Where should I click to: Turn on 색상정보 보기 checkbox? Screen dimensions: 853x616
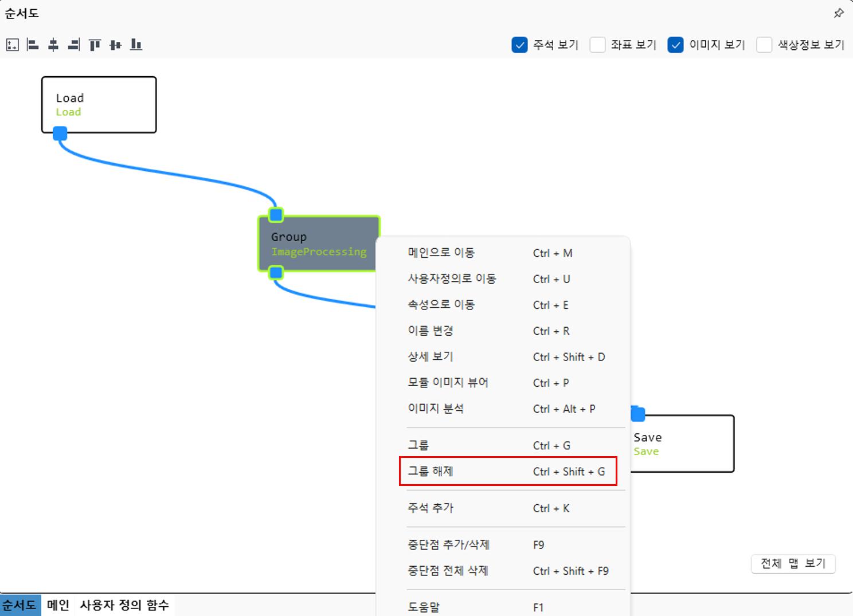coord(764,45)
